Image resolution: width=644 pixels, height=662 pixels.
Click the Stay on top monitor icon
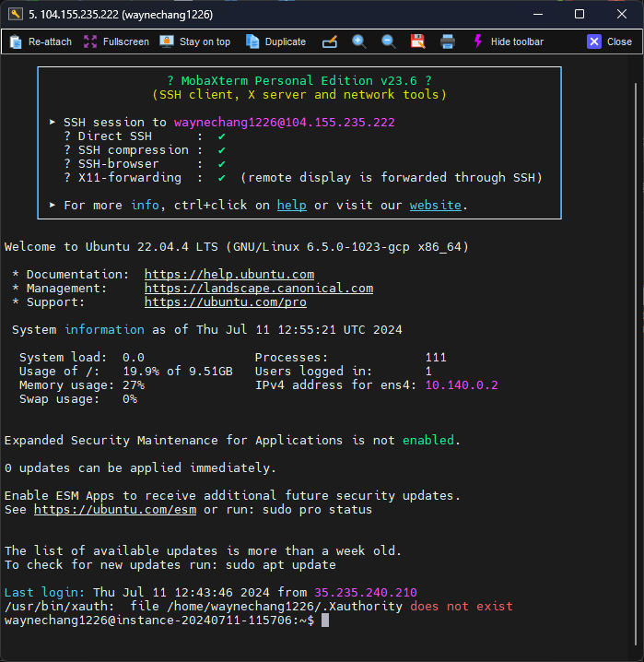pyautogui.click(x=167, y=41)
